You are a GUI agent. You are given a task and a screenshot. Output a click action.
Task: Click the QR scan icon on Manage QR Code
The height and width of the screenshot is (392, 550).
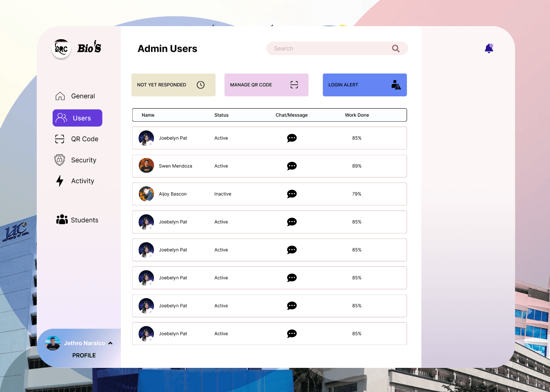[x=294, y=85]
